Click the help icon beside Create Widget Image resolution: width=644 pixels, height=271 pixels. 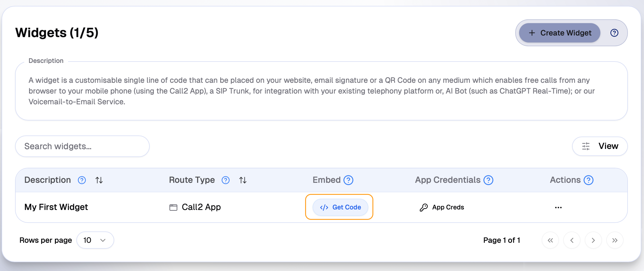[x=614, y=33]
